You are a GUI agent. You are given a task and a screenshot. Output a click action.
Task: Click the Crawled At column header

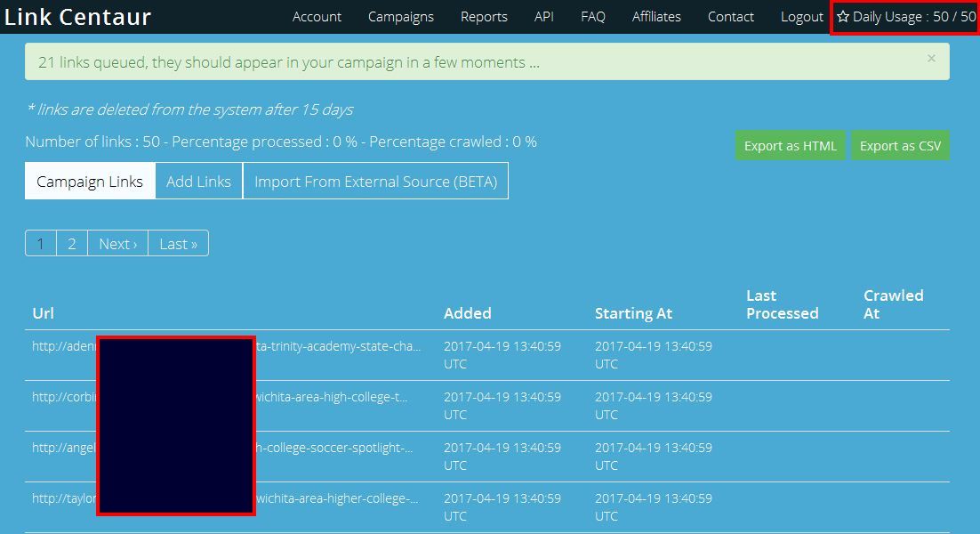[894, 304]
